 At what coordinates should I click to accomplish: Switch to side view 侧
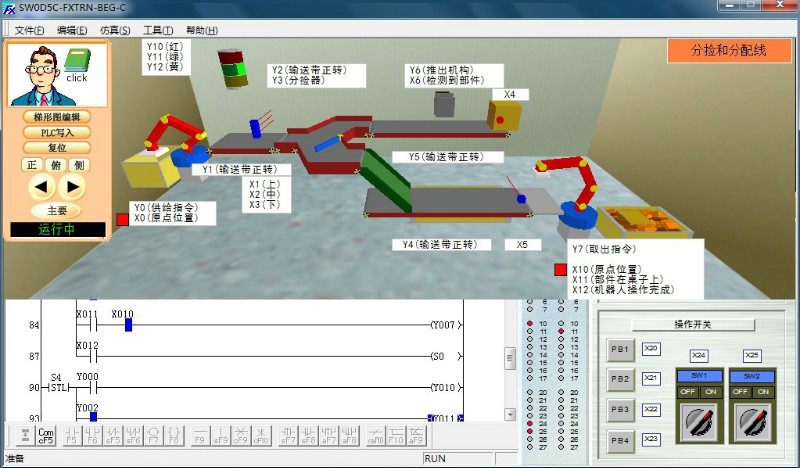click(79, 165)
